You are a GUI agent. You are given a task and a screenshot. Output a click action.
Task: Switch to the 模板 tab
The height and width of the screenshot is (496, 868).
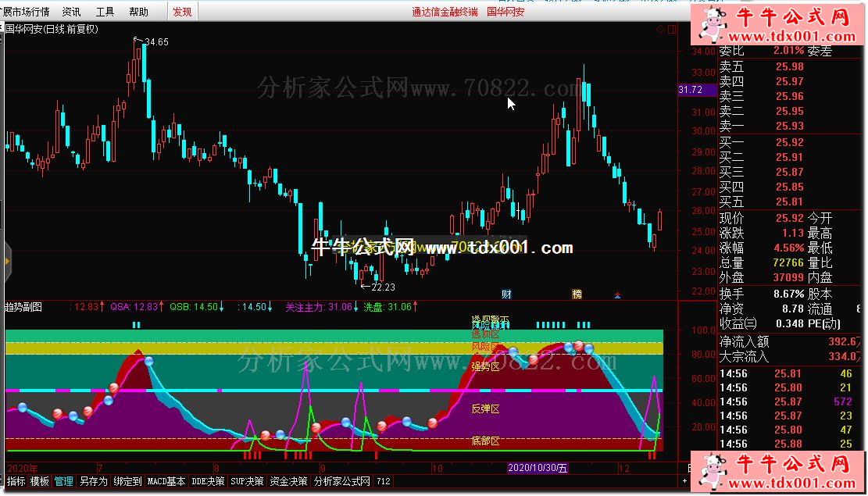tap(39, 482)
